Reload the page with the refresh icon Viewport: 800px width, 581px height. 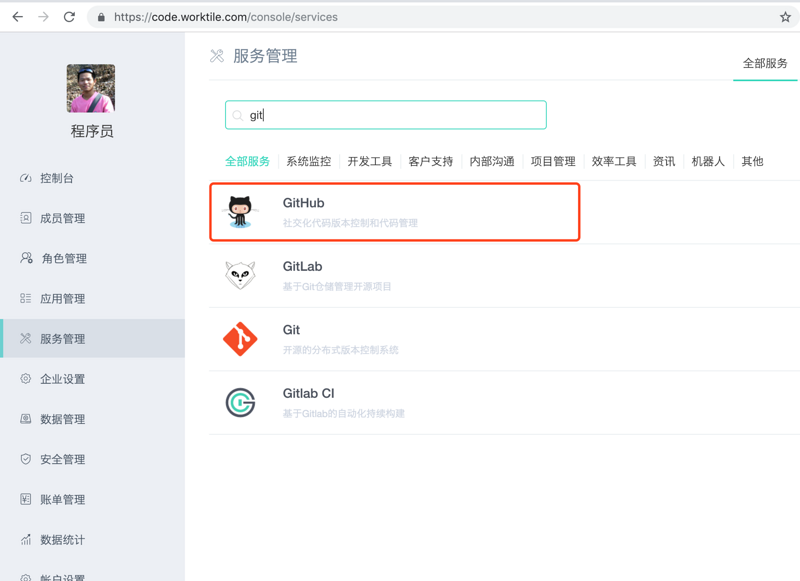pos(69,17)
